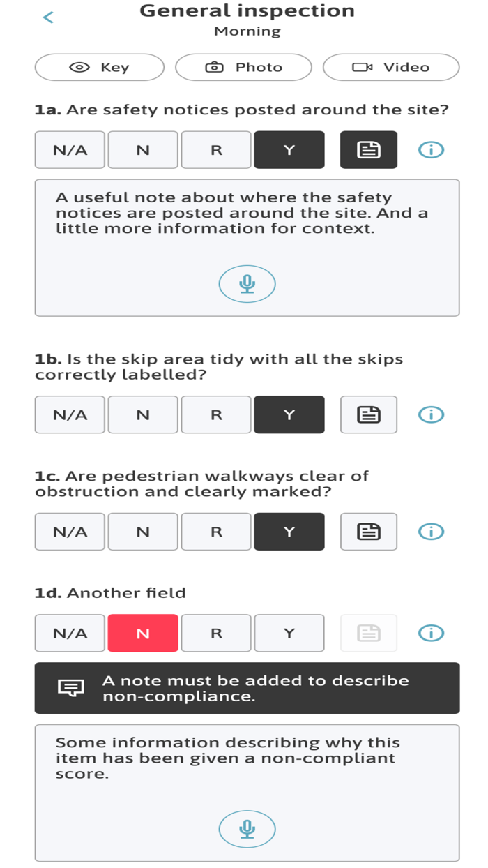Open the note icon for question 1a

point(369,150)
